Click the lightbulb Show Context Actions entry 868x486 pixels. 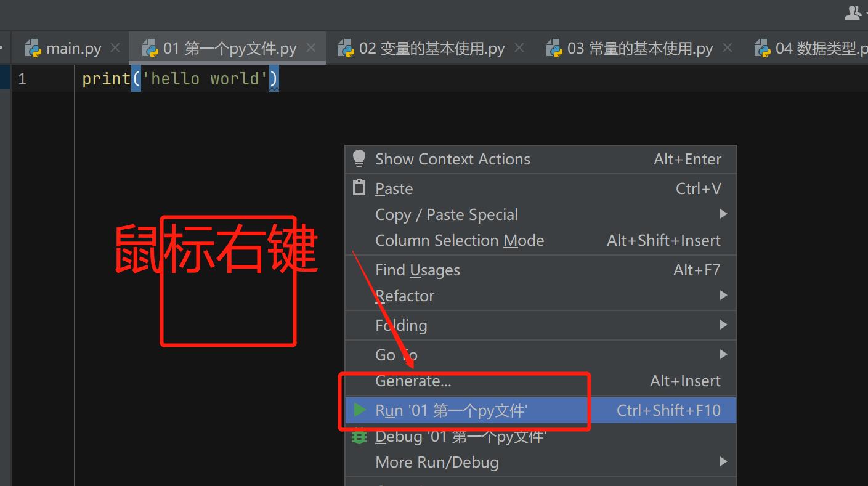[540, 159]
